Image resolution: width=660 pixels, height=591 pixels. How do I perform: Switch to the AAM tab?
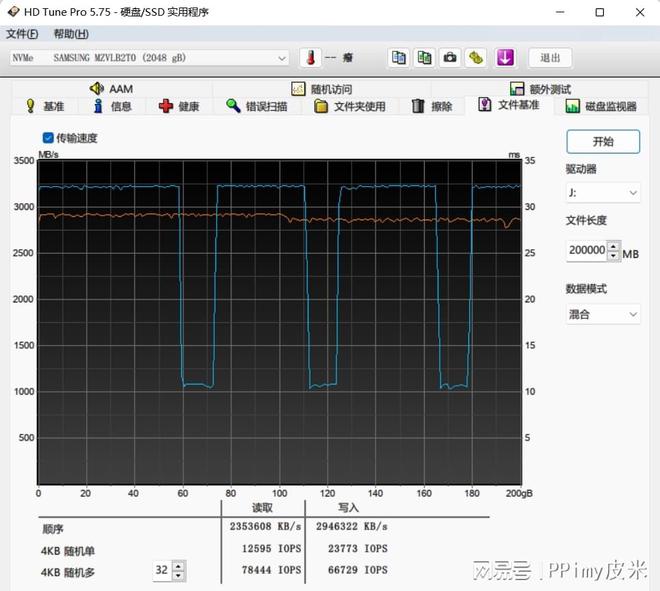coord(112,88)
